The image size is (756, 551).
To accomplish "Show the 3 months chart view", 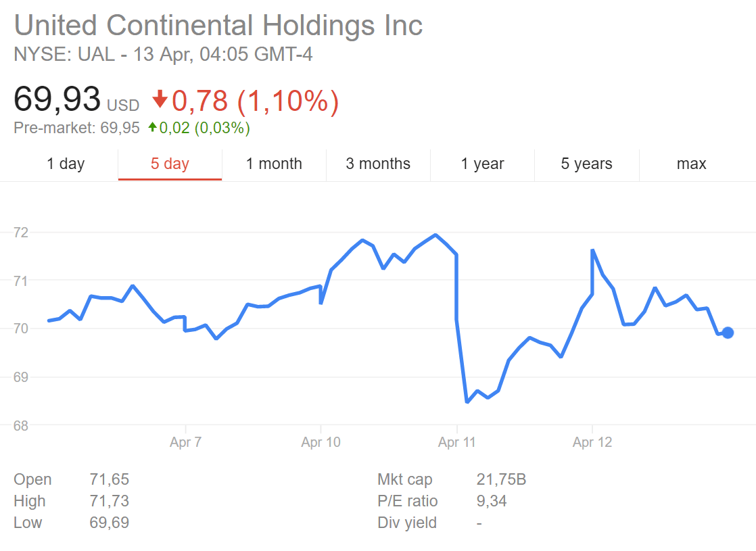I will tap(378, 164).
